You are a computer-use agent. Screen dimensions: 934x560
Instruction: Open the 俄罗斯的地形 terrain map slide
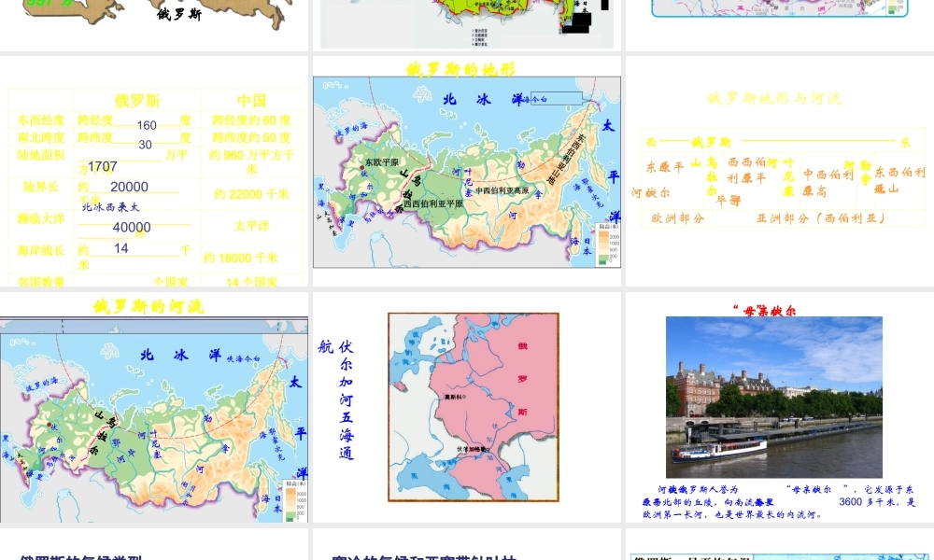pos(467,172)
